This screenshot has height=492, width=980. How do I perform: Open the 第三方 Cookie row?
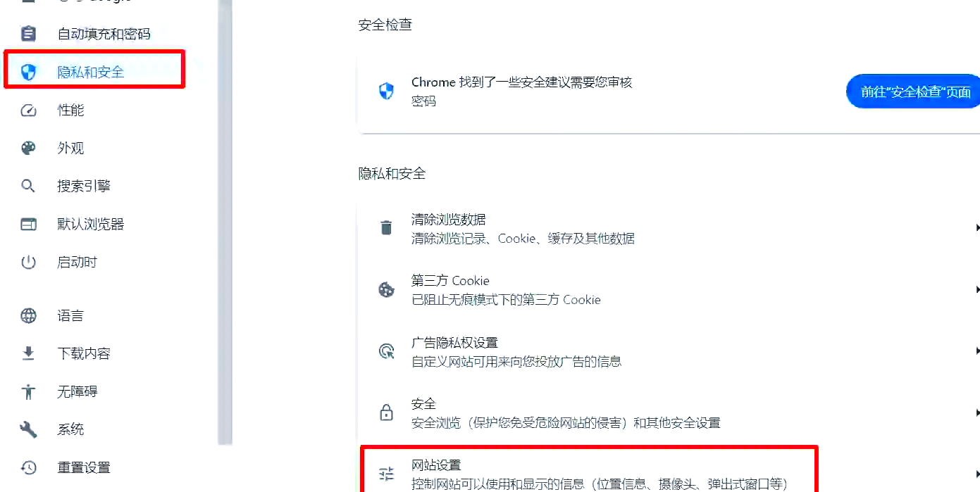669,290
